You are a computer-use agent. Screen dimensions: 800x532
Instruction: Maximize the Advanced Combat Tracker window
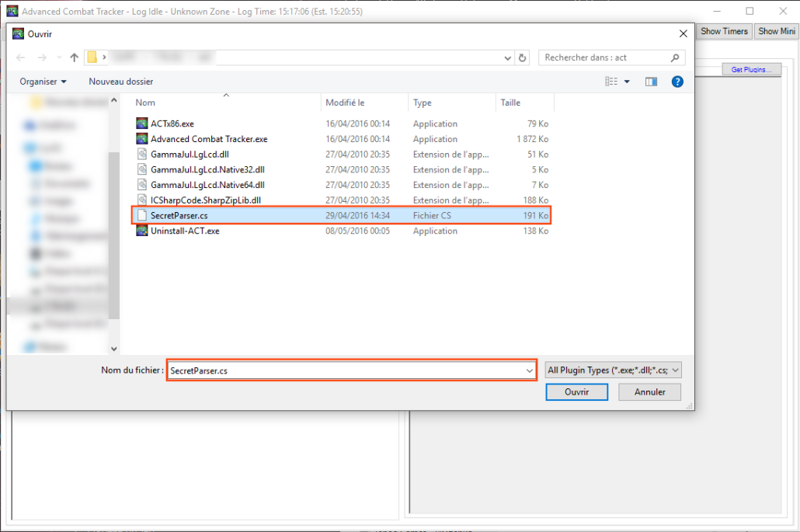coord(750,11)
